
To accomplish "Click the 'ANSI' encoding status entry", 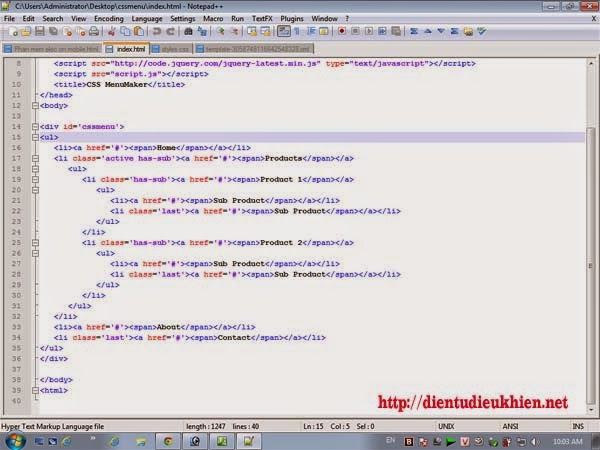I will (510, 426).
